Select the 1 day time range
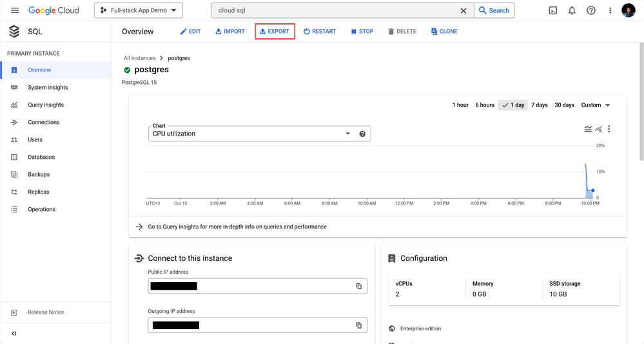644x344 pixels. pos(513,105)
